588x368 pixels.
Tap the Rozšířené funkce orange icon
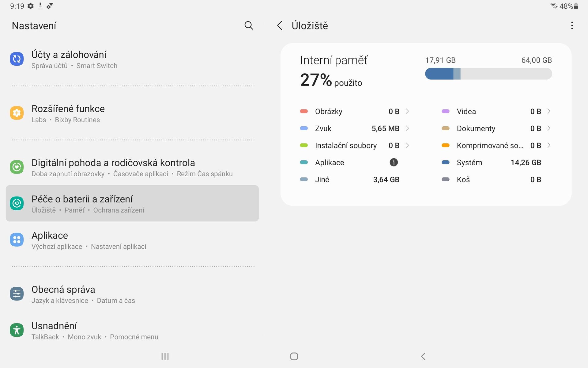pos(17,113)
